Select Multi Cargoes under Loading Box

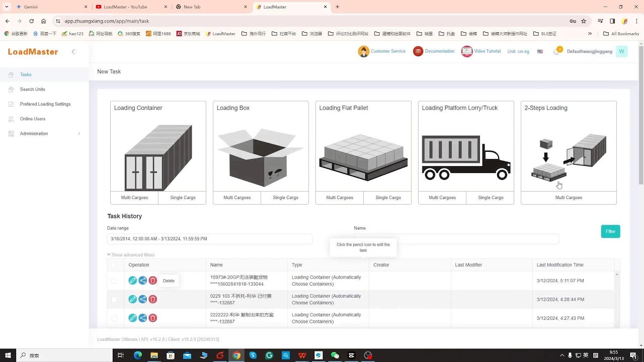(x=237, y=198)
